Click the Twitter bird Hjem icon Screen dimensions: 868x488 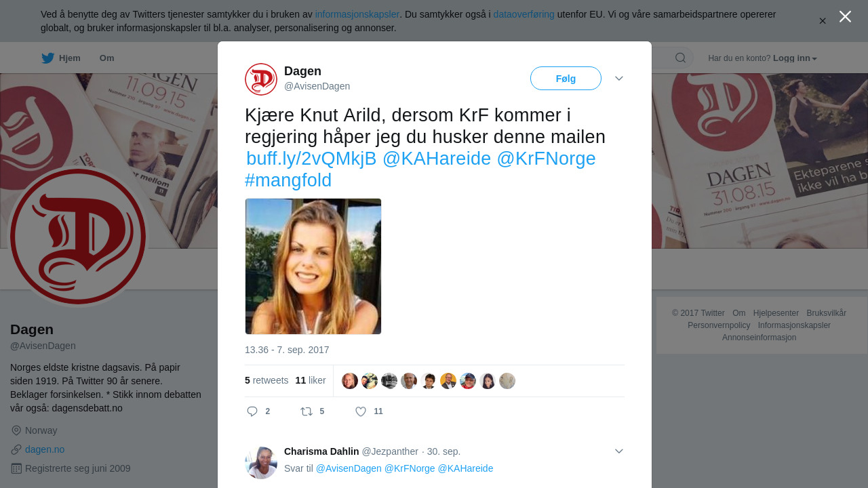(47, 58)
